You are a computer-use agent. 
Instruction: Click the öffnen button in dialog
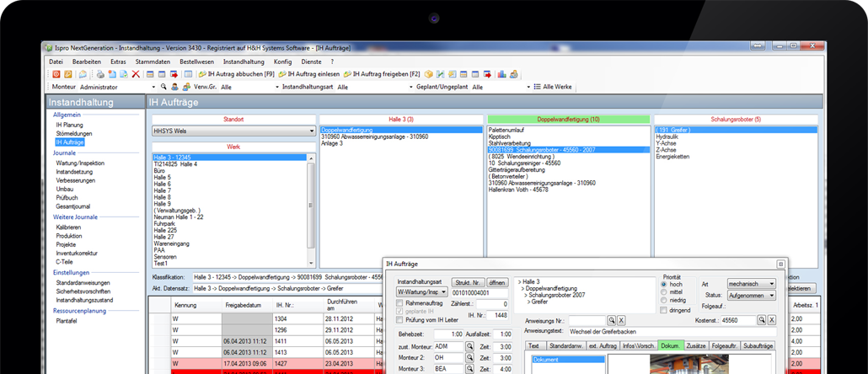[497, 282]
